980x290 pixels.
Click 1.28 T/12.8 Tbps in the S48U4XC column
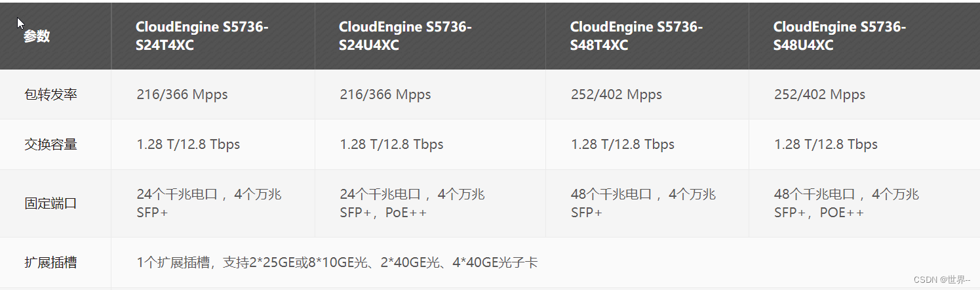coord(826,144)
